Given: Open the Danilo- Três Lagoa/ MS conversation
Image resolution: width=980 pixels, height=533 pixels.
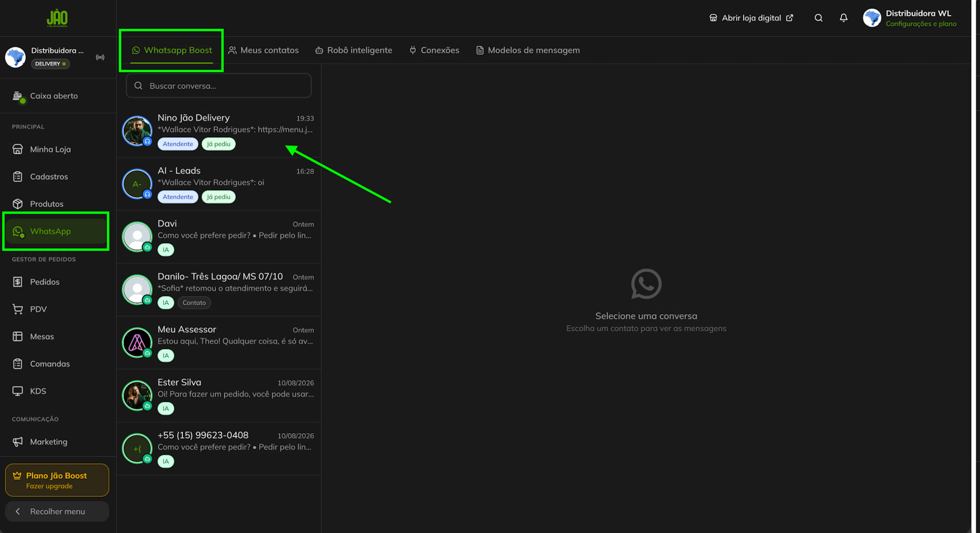Looking at the screenshot, I should coord(219,290).
